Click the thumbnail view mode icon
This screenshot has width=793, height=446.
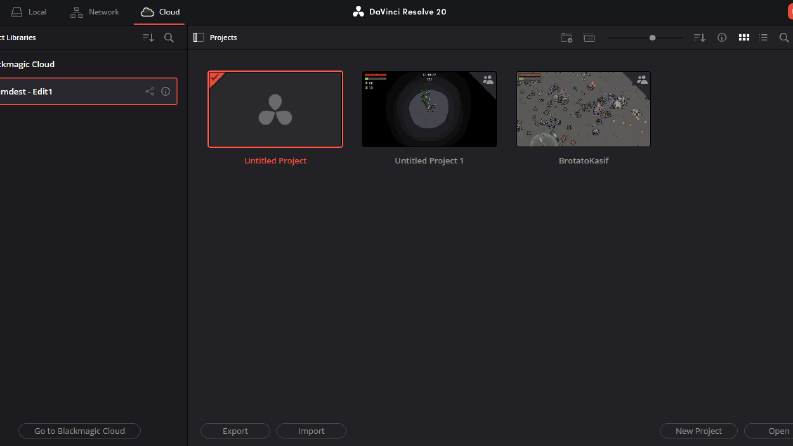coord(589,38)
